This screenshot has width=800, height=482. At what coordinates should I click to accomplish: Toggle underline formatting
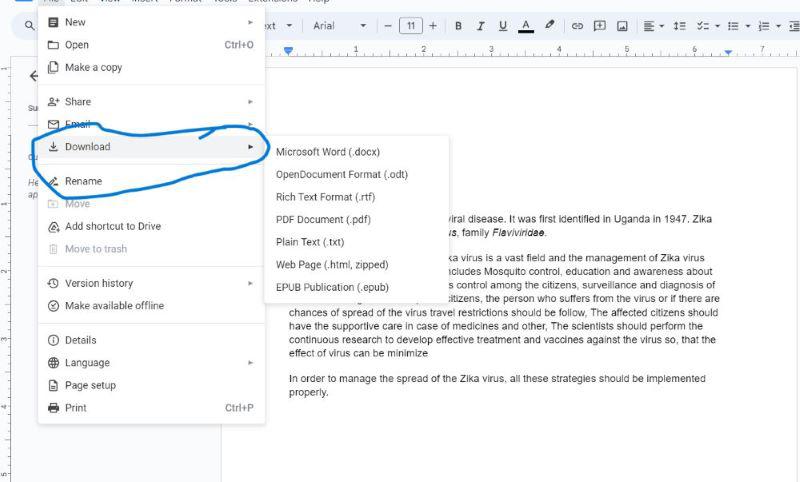coord(503,26)
